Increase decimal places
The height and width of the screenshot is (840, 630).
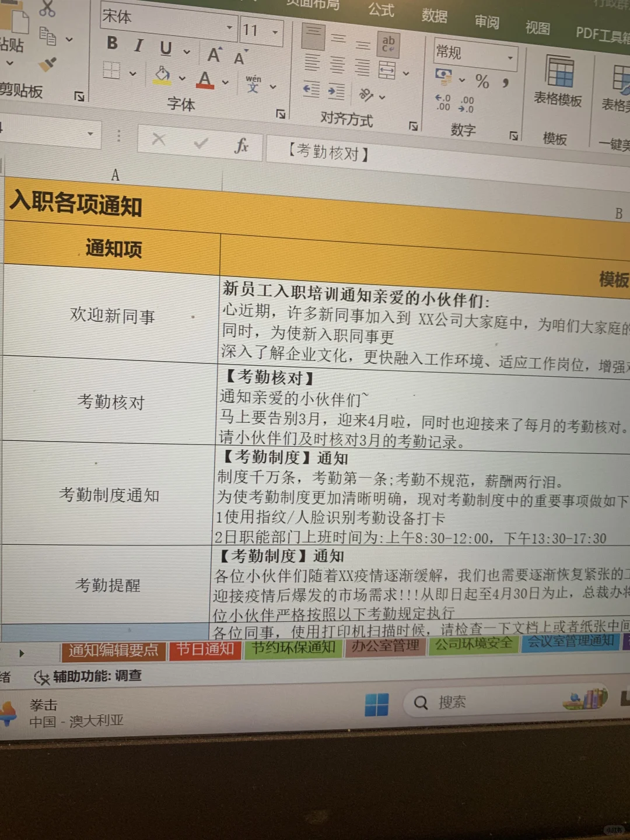coord(443,102)
